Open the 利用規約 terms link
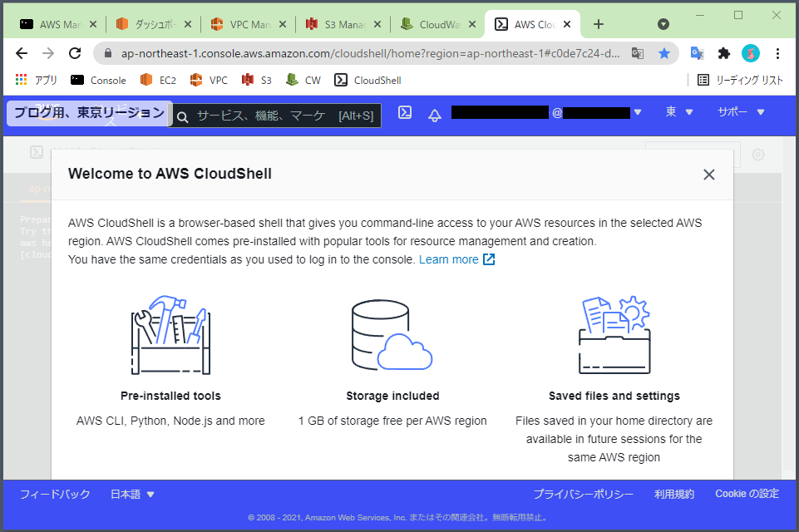 coord(674,494)
